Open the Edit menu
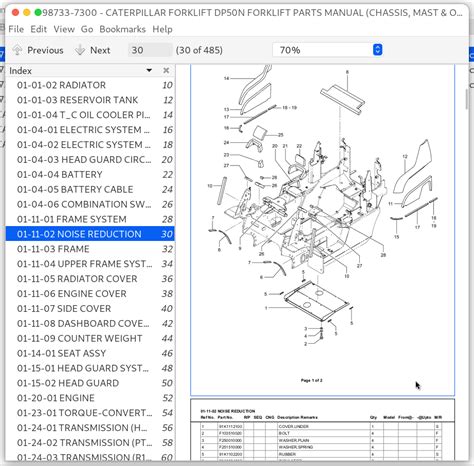Viewport: 474px width, 466px height. click(38, 29)
